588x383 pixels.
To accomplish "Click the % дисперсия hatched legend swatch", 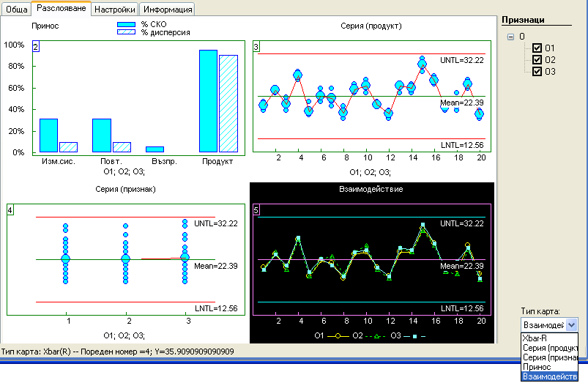I will tap(127, 33).
